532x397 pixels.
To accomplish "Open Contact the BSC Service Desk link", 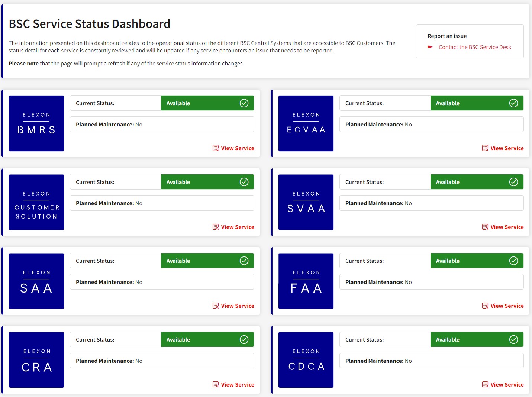I will (475, 47).
